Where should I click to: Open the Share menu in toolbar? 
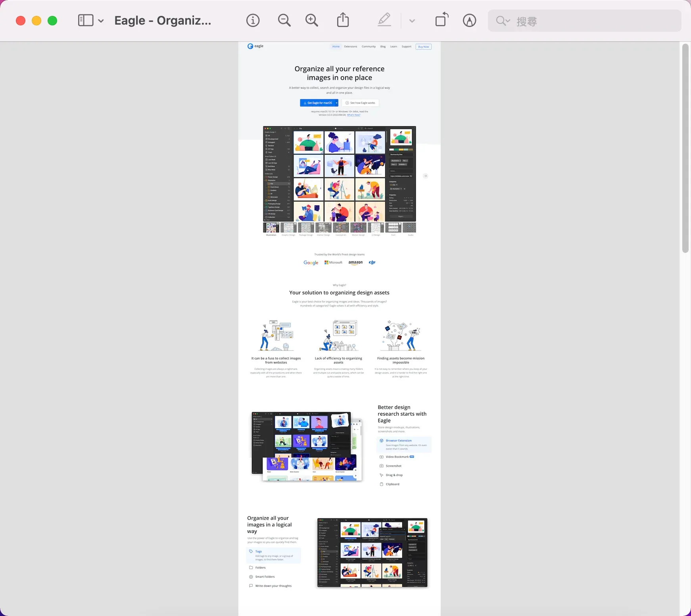pos(343,20)
